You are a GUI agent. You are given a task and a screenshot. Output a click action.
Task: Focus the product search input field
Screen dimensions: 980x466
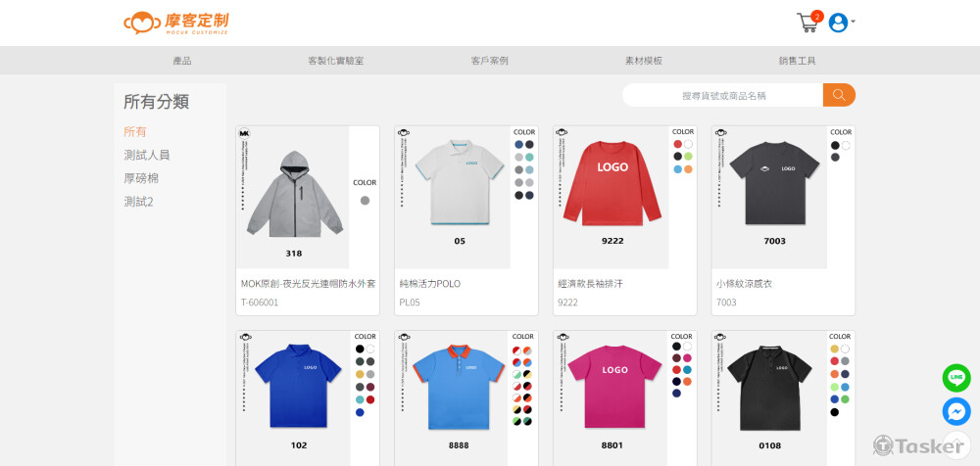click(x=723, y=95)
